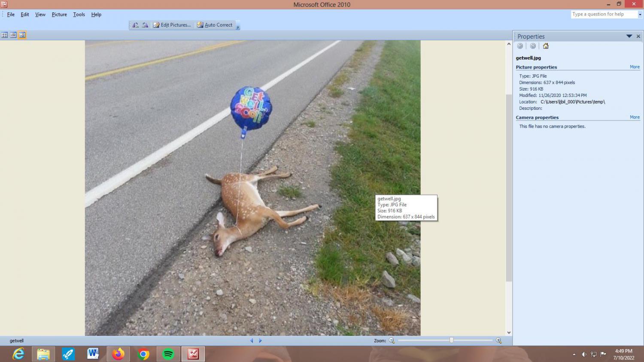The width and height of the screenshot is (644, 362).
Task: Click More beside Camera properties
Action: pyautogui.click(x=635, y=117)
